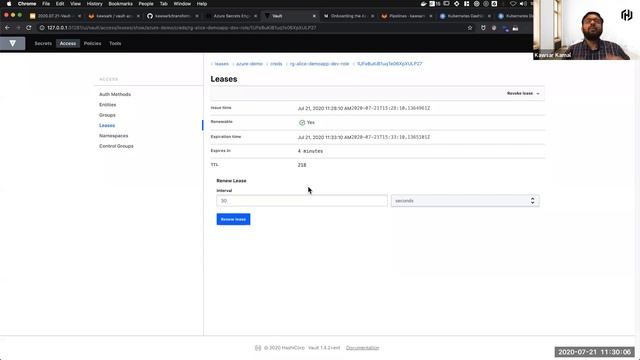This screenshot has width=640, height=360.
Task: Open Entities in the Access sidebar
Action: coord(107,105)
